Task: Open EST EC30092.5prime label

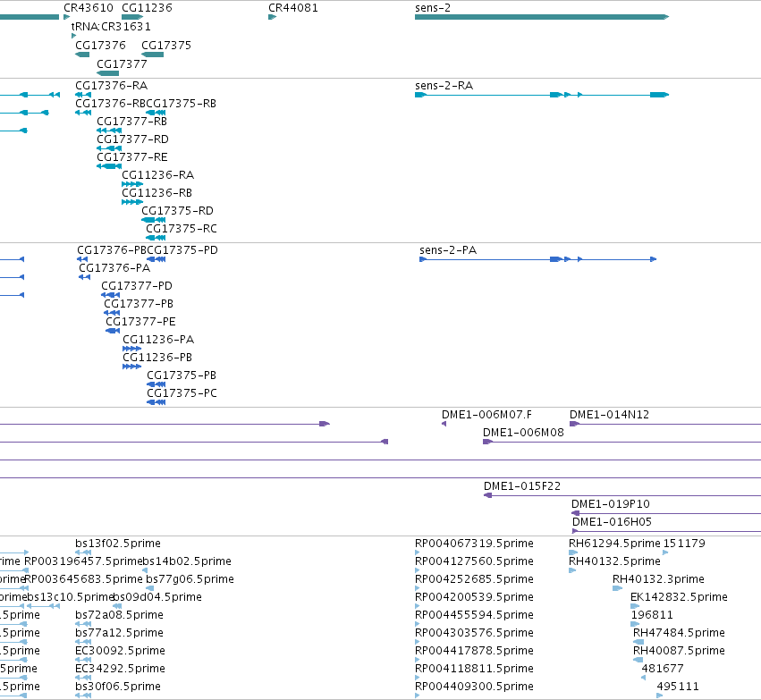Action: pyautogui.click(x=121, y=651)
